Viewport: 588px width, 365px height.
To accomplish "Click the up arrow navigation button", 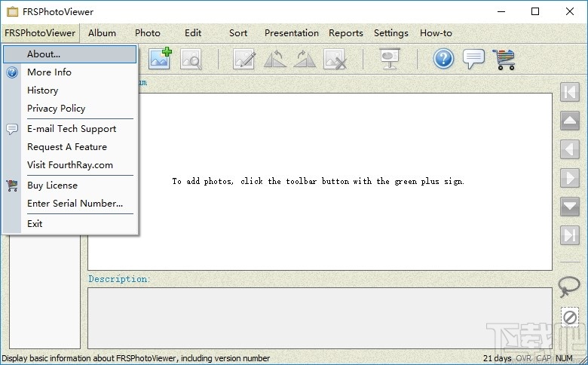I will coord(570,121).
